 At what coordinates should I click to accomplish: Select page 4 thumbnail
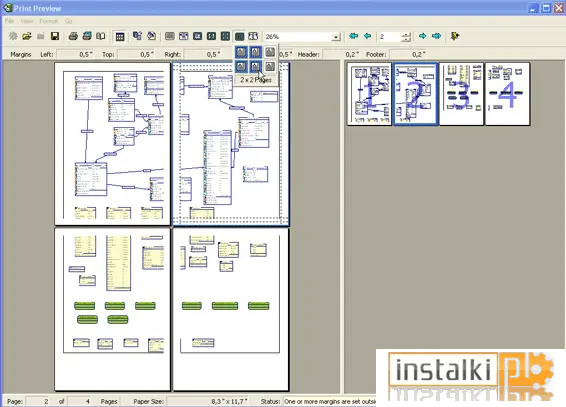[508, 94]
